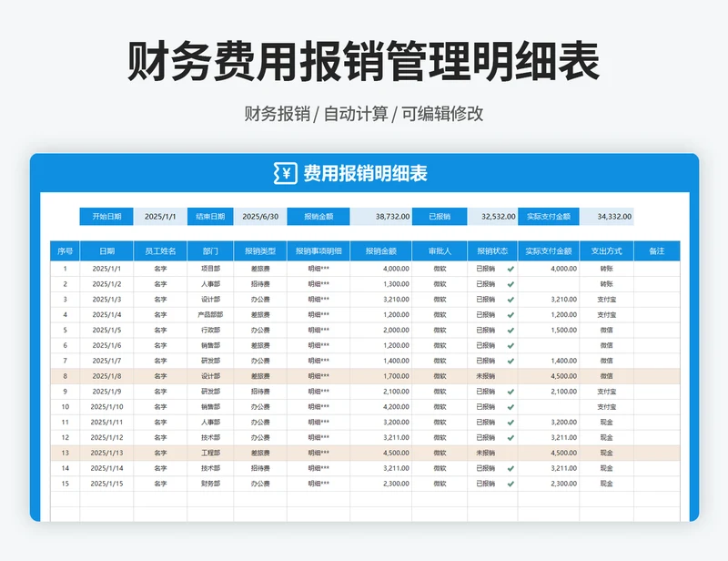
Task: Select the 报销类型 column header
Action: (x=260, y=251)
